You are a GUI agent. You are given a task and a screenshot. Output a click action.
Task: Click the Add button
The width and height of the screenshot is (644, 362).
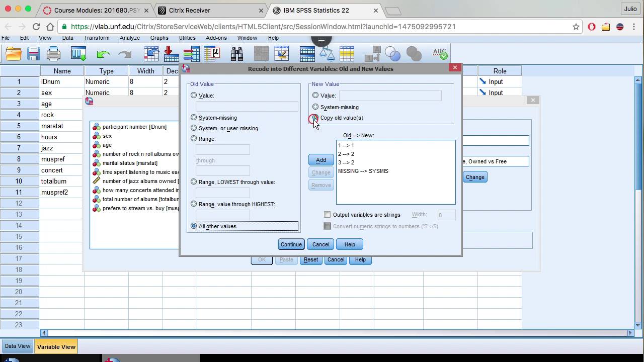(x=321, y=160)
